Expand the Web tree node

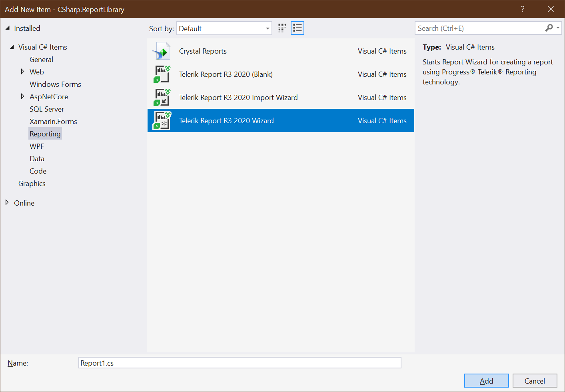coord(23,72)
